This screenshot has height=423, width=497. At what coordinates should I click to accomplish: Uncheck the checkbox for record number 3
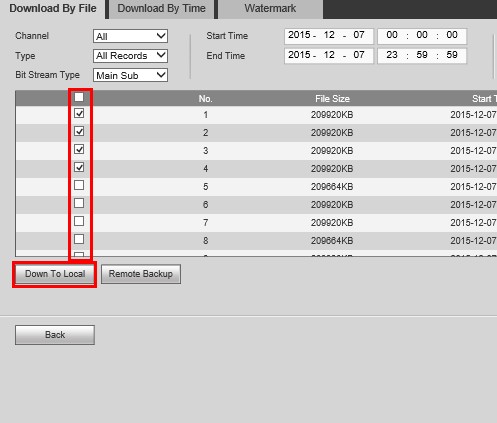click(x=79, y=149)
